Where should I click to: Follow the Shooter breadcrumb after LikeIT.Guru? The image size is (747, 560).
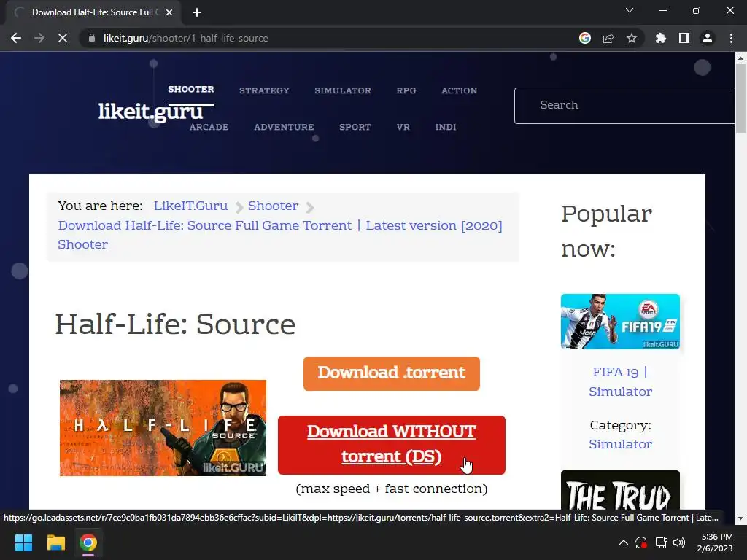[273, 206]
